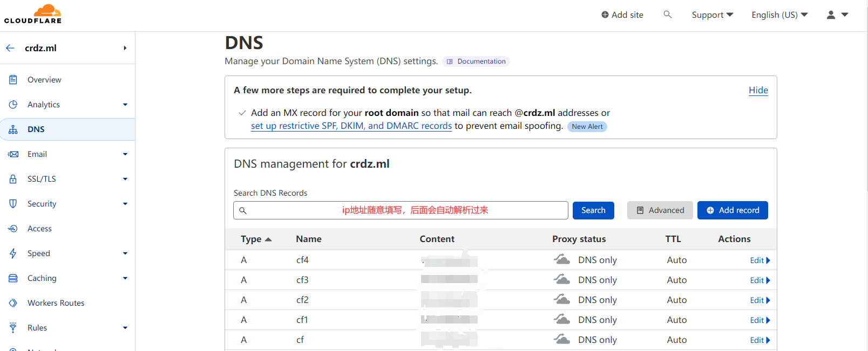The width and height of the screenshot is (868, 351).
Task: Click the DNS network icon in sidebar
Action: 13,129
